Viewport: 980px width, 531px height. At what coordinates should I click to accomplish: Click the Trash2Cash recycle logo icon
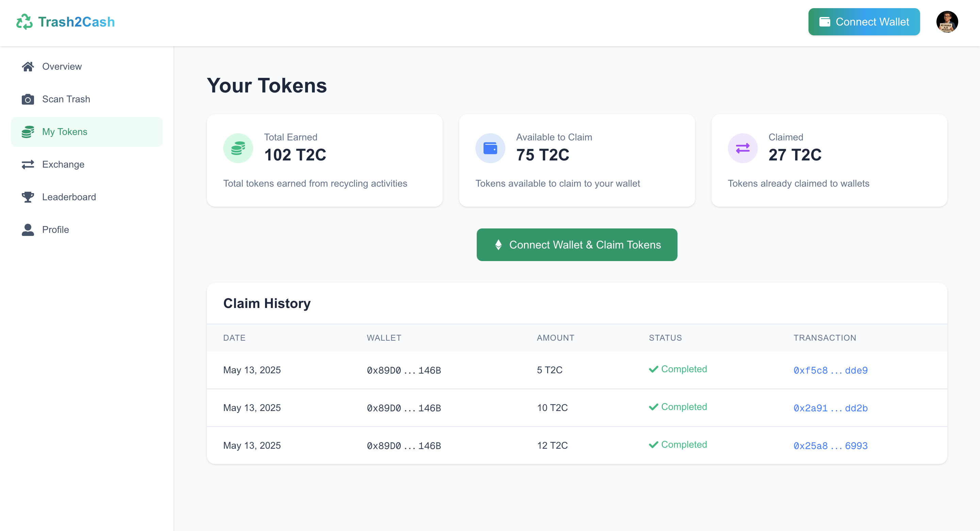tap(24, 22)
